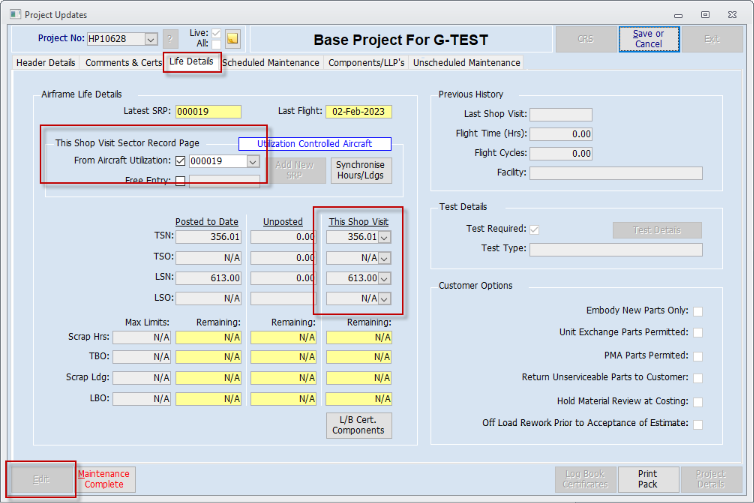Click TSN Posted to Date value 356.01
This screenshot has height=503, width=754.
pos(208,237)
